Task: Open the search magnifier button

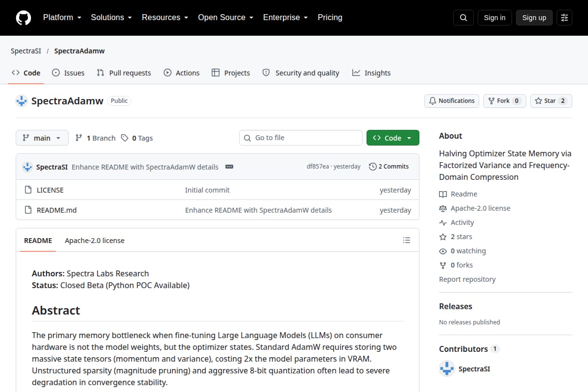Action: tap(464, 18)
